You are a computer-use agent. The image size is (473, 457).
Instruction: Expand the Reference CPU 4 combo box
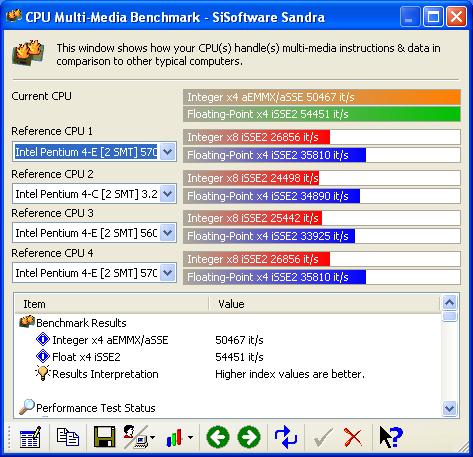click(168, 273)
